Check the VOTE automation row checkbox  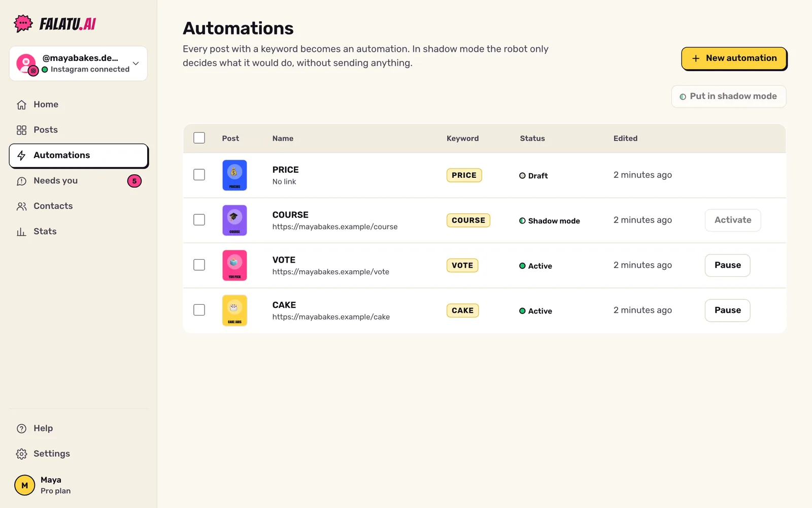click(199, 265)
